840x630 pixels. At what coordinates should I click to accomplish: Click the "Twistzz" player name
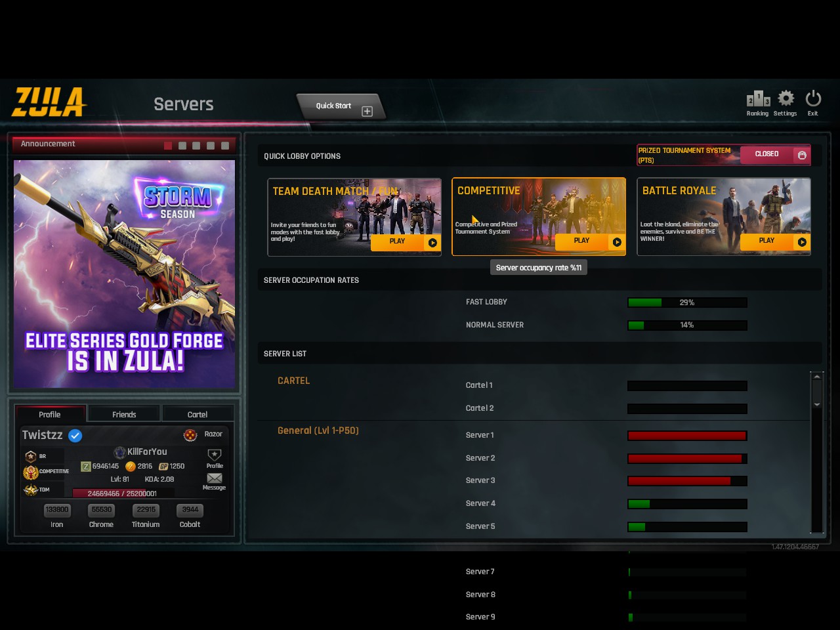tap(42, 434)
